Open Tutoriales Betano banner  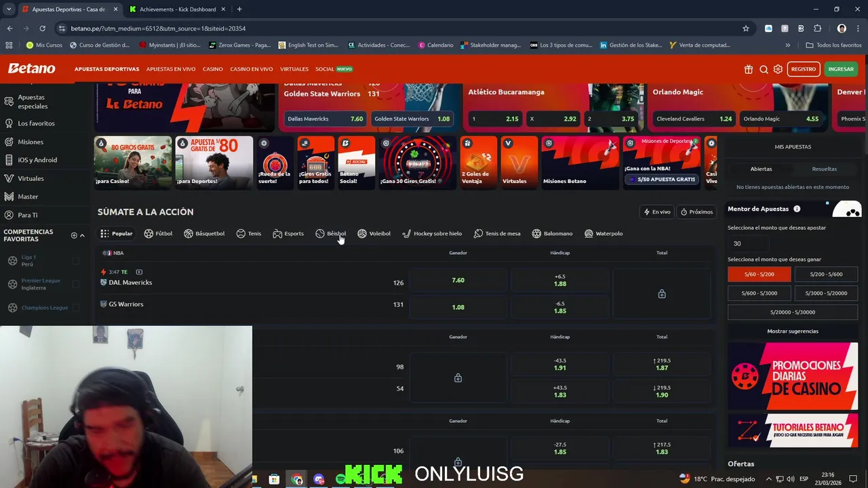tap(793, 430)
